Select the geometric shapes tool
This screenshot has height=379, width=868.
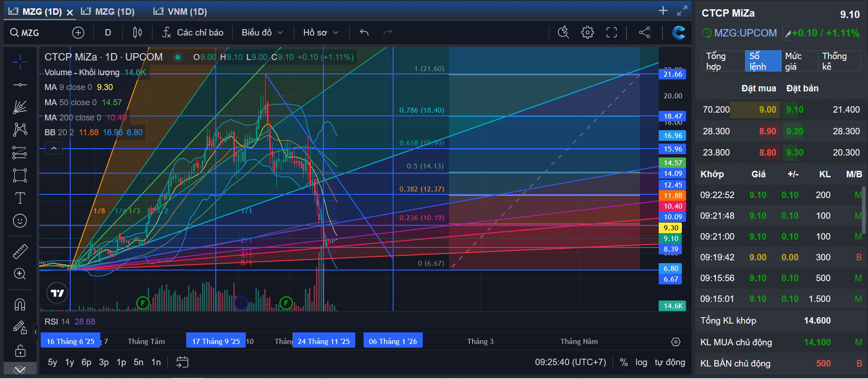(20, 175)
